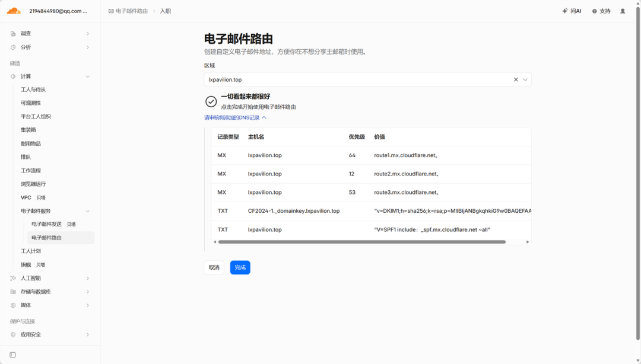Open 工人计划 menu item
Screen dimensions: 641x364
[x=31, y=251]
